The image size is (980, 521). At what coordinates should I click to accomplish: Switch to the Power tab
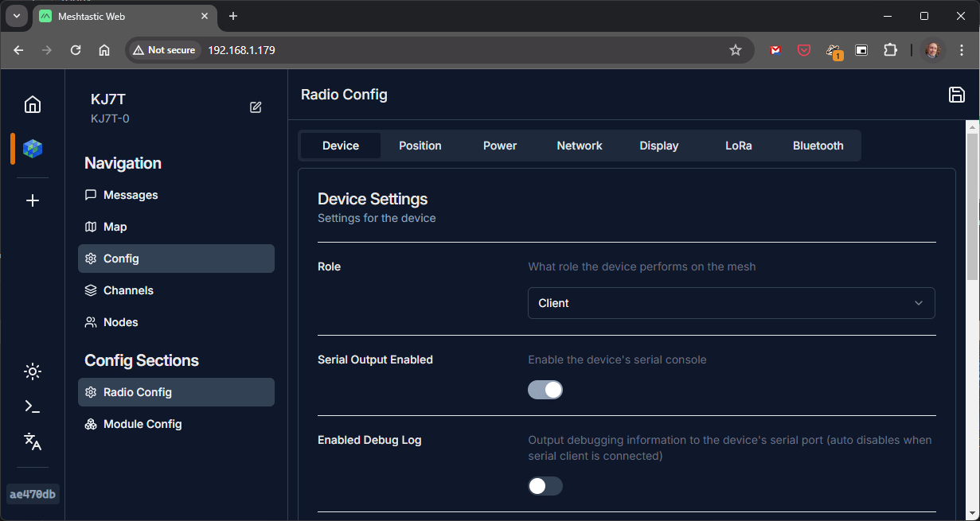pos(500,146)
